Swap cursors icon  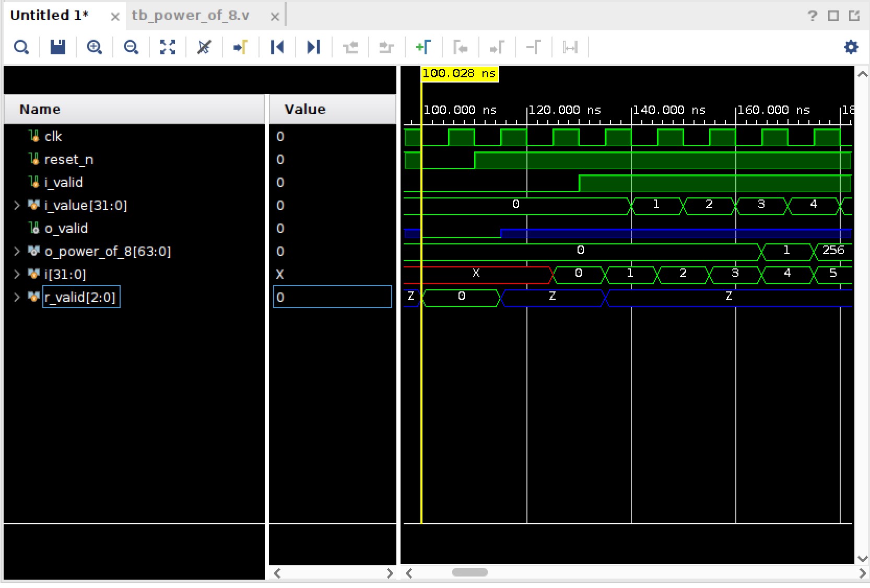[x=533, y=48]
